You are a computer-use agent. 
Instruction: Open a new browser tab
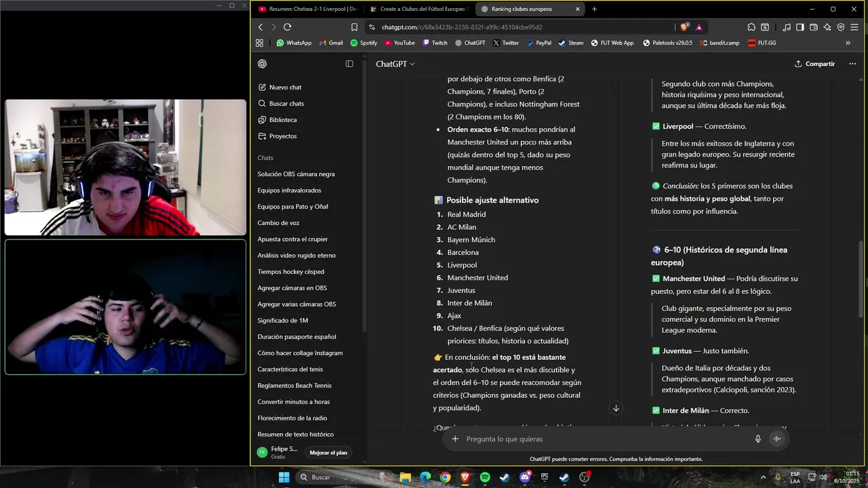595,9
